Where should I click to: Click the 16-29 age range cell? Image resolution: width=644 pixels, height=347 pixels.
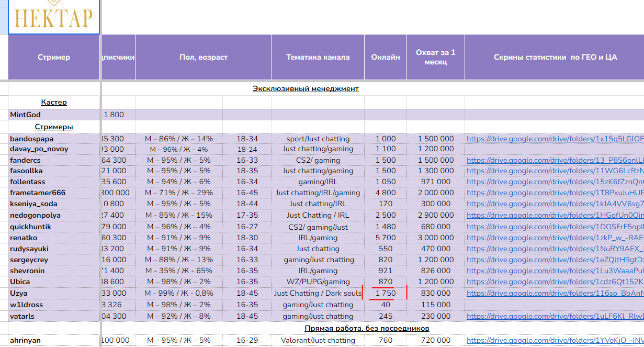click(247, 340)
